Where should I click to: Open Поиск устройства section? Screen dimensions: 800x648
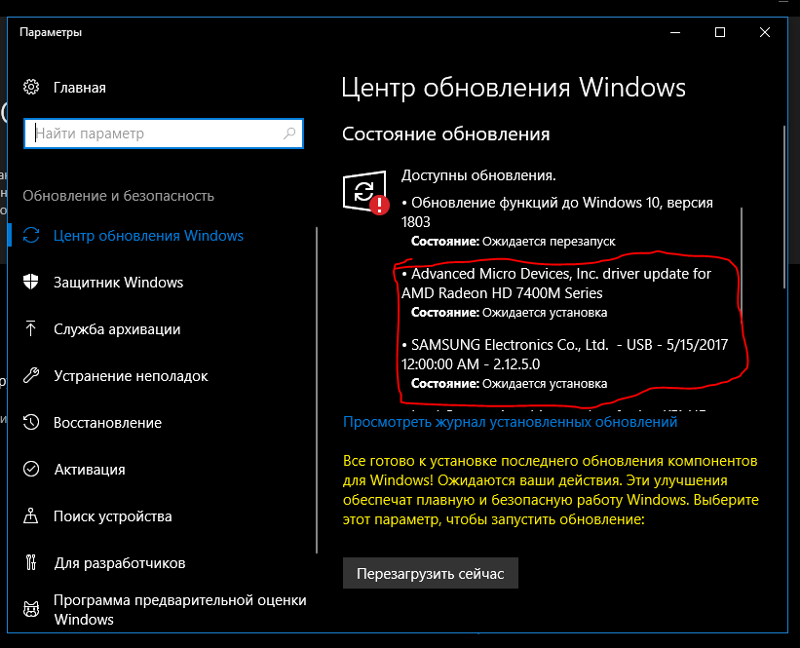[x=113, y=516]
